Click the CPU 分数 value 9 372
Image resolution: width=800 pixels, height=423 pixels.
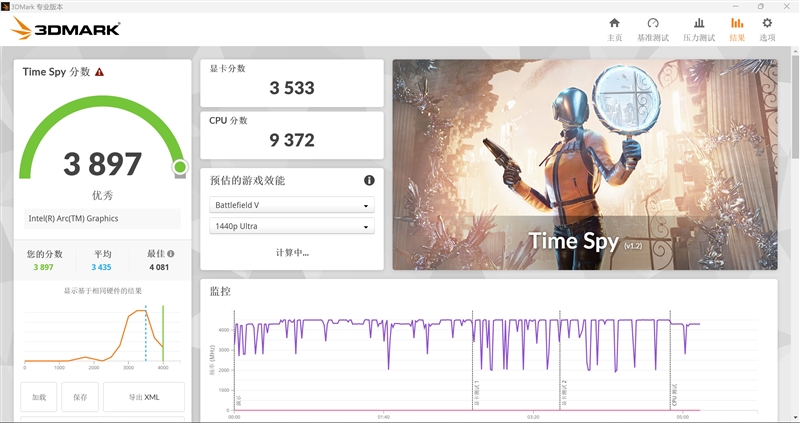[x=292, y=140]
